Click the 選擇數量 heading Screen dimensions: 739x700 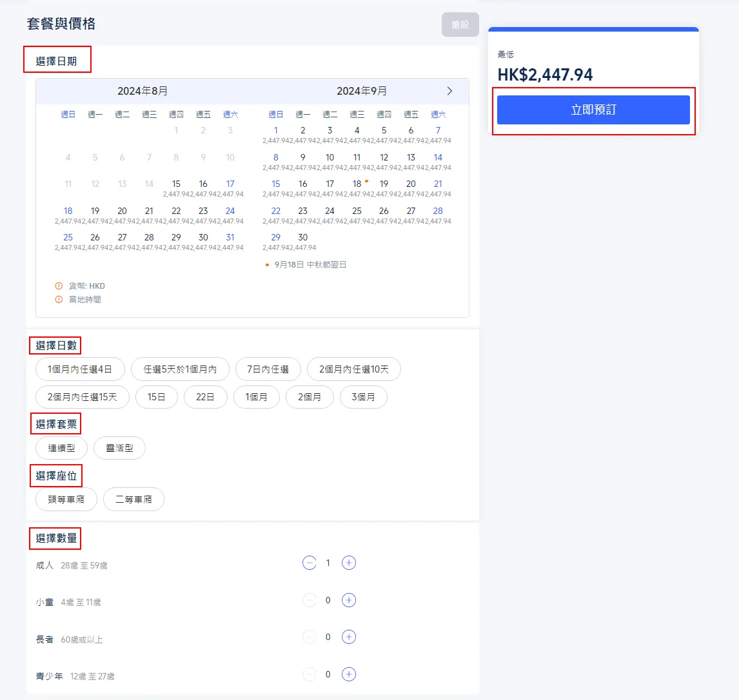point(56,538)
